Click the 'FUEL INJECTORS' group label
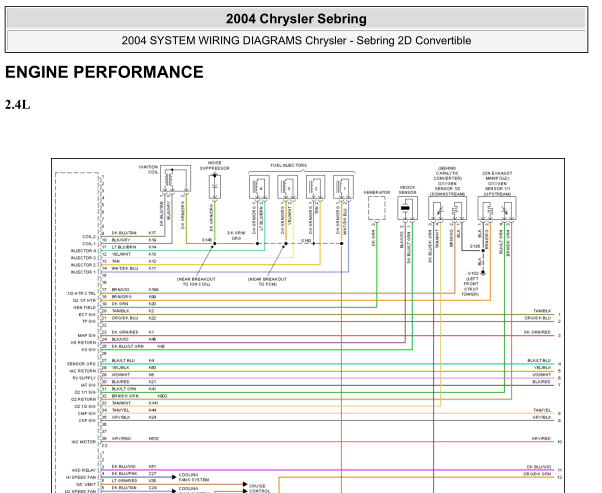Image resolution: width=602 pixels, height=493 pixels. pos(289,165)
